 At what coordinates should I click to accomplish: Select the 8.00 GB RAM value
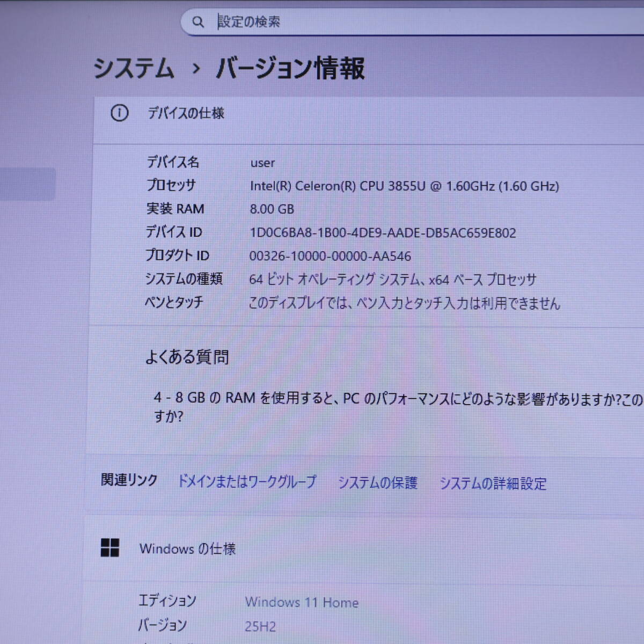coord(272,209)
